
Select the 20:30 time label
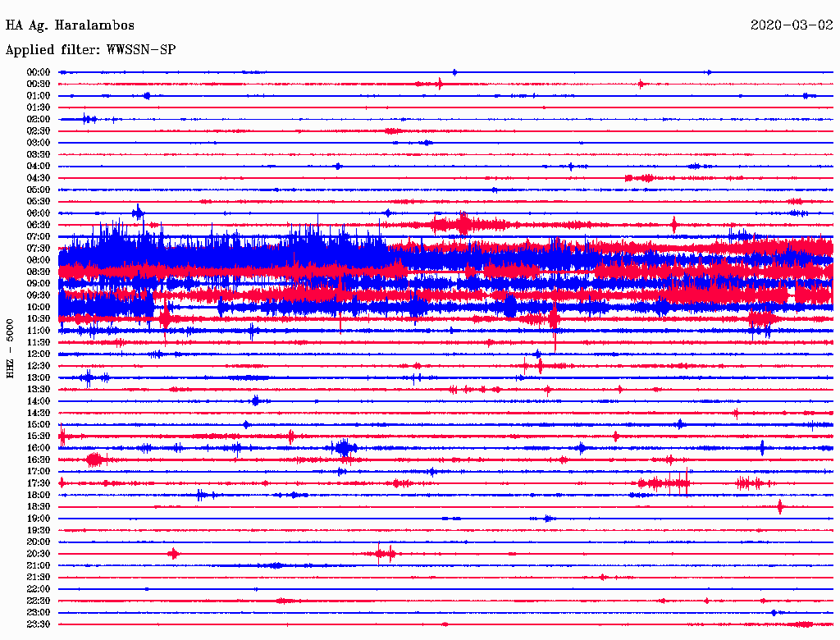[x=39, y=554]
